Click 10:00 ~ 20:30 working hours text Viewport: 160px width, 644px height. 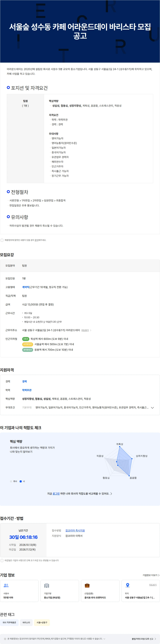tap(32, 317)
